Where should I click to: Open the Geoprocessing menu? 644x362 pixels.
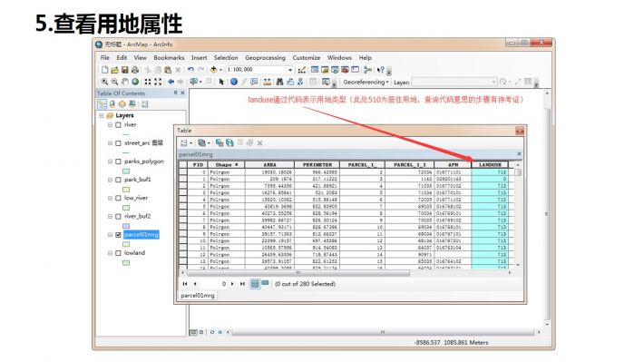[265, 58]
